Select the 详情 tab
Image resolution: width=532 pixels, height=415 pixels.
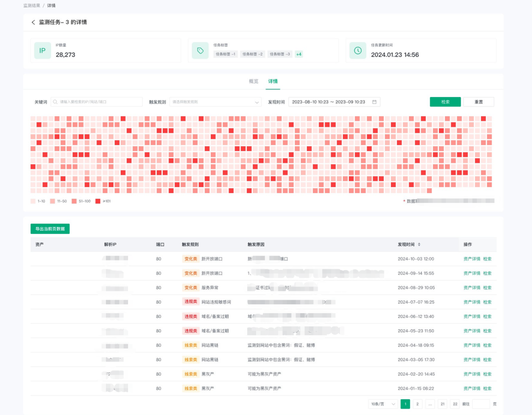[273, 81]
